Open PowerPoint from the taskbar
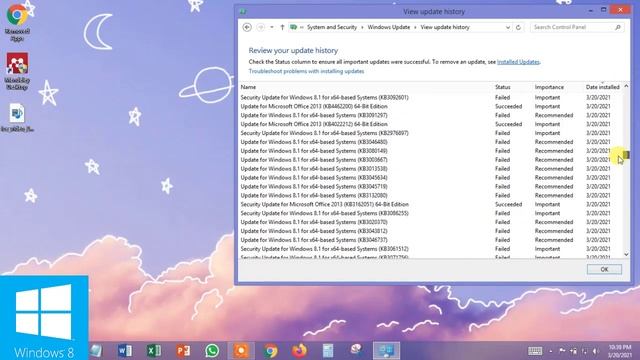The height and width of the screenshot is (360, 640). (x=183, y=351)
